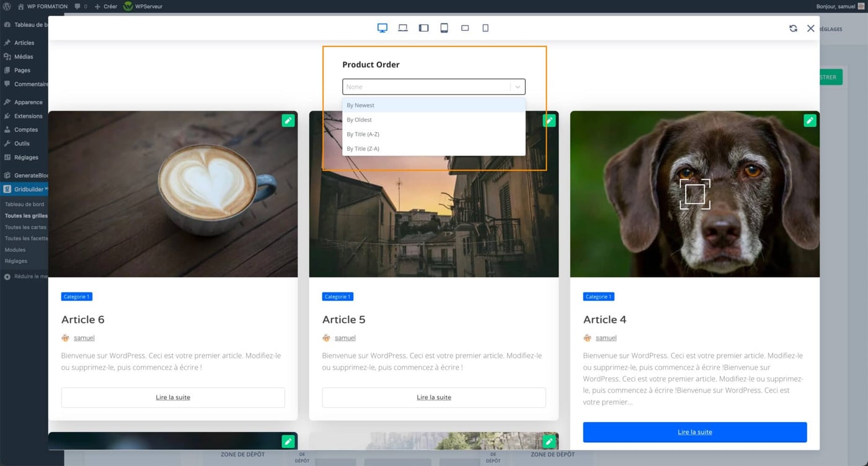
Task: Click the focal point target on the dog image
Action: point(694,194)
